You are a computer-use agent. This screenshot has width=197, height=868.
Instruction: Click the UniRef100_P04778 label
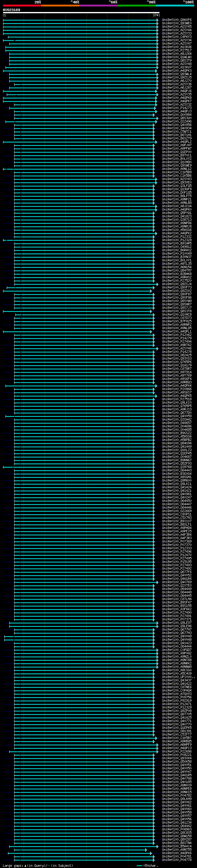(x=176, y=860)
